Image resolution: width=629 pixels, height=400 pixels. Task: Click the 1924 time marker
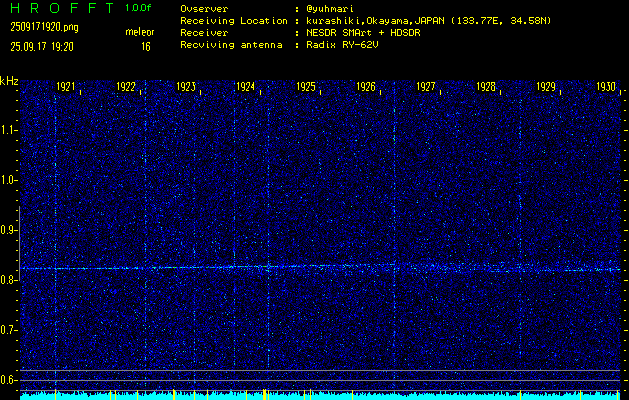pos(246,87)
